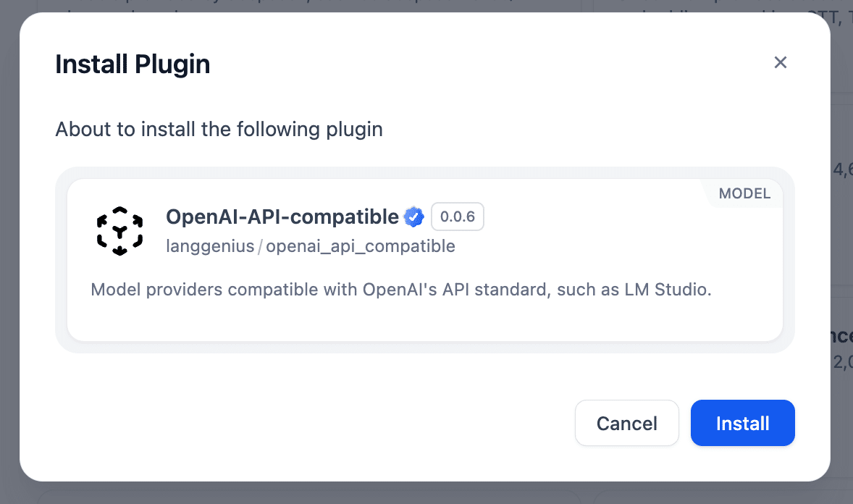This screenshot has height=504, width=853.
Task: Click the Install Plugin dialog heading
Action: (133, 64)
